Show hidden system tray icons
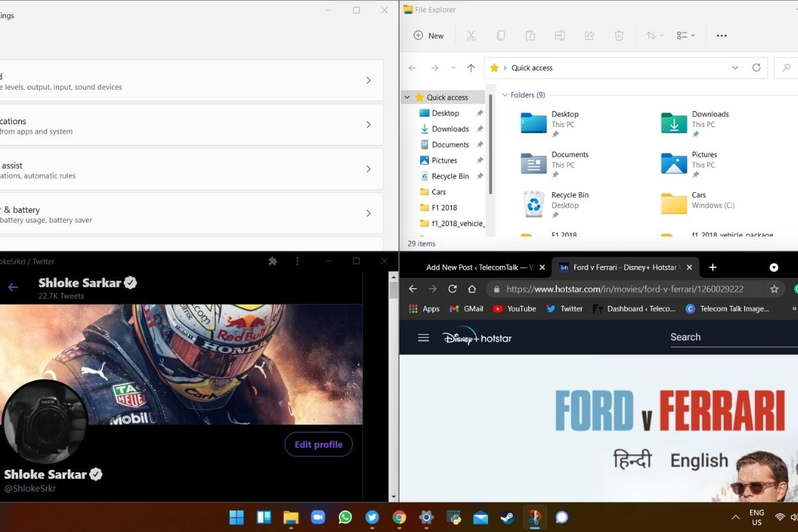The width and height of the screenshot is (798, 532). pyautogui.click(x=735, y=517)
